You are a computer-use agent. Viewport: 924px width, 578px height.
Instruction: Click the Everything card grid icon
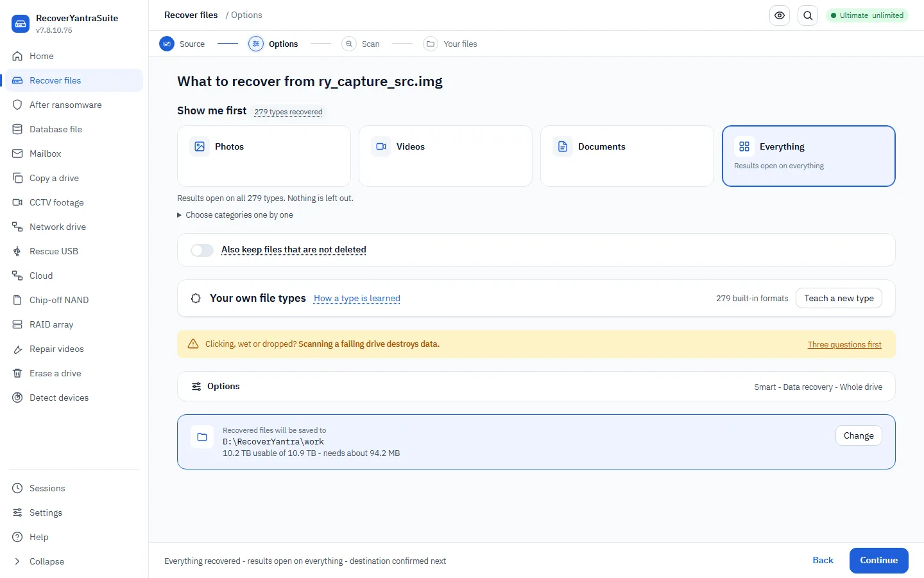point(744,146)
